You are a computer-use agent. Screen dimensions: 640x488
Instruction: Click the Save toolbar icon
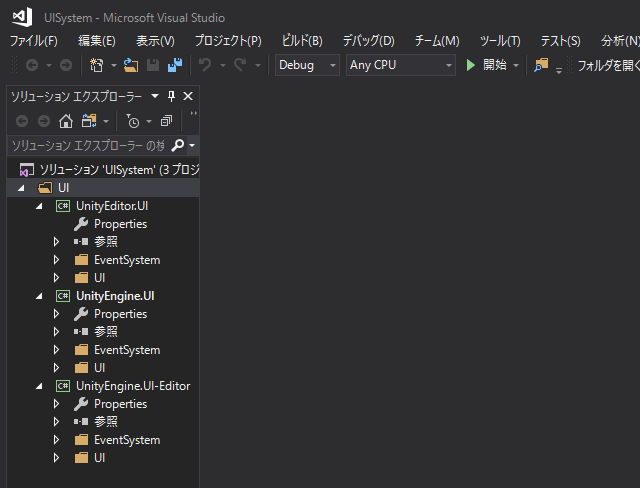(x=153, y=65)
